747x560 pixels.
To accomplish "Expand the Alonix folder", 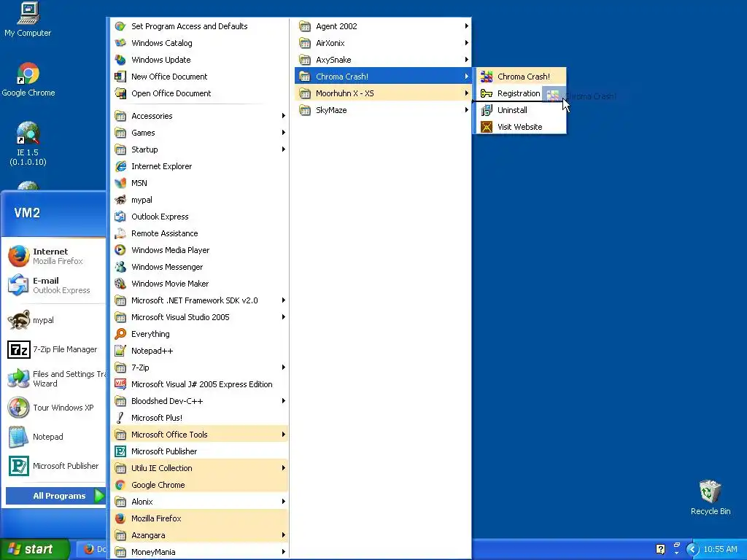I will [x=200, y=502].
